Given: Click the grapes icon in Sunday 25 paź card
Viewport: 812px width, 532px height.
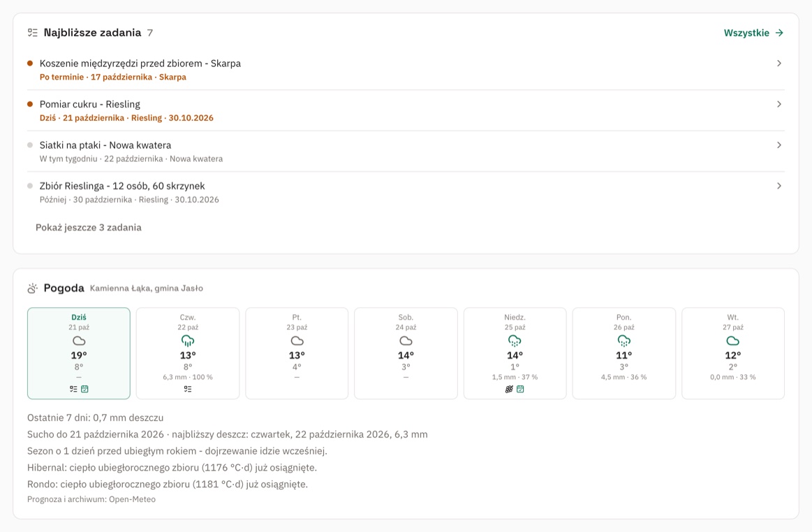Looking at the screenshot, I should [x=509, y=389].
